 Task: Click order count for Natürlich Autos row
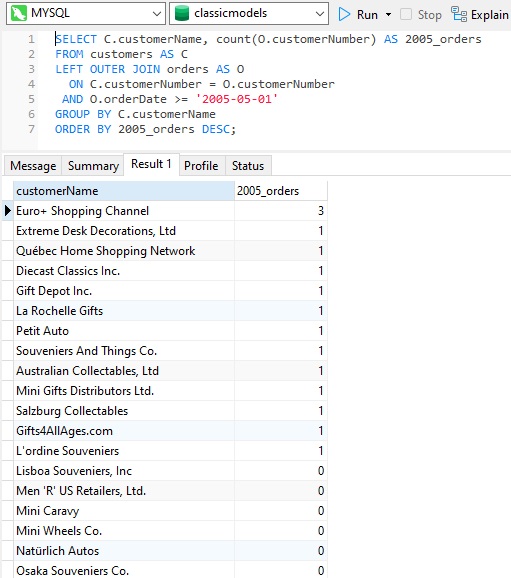[x=281, y=551]
